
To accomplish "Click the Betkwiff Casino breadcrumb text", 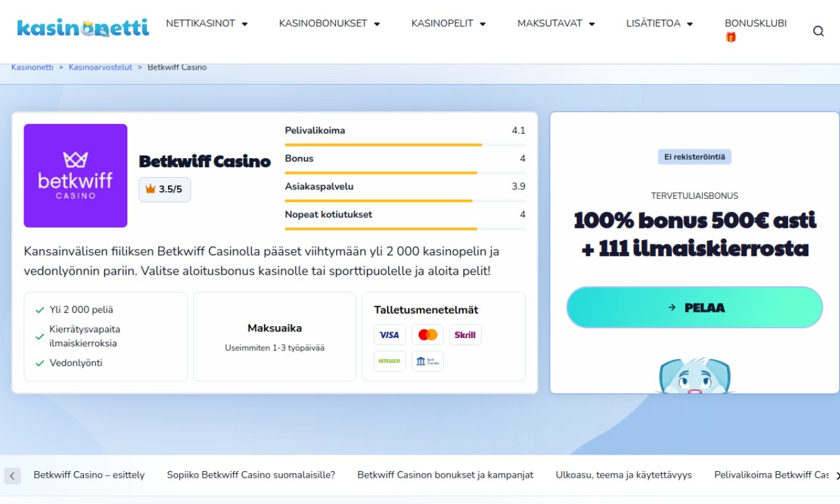I will pyautogui.click(x=177, y=67).
